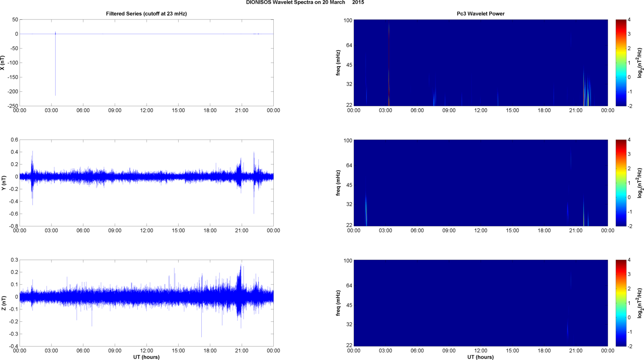Click the log2(nT²/Hz) label beside the bottom colorbar
This screenshot has width=644, height=360.
coord(640,303)
